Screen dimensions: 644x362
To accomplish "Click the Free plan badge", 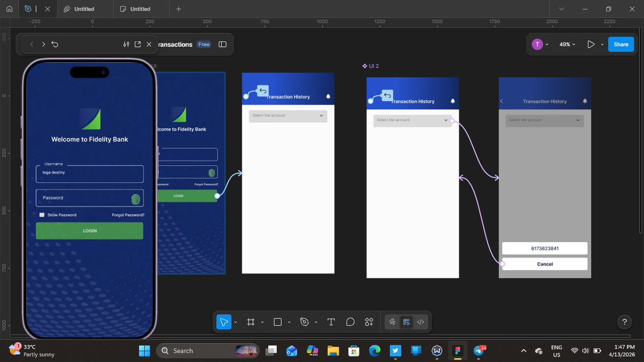I will click(204, 45).
